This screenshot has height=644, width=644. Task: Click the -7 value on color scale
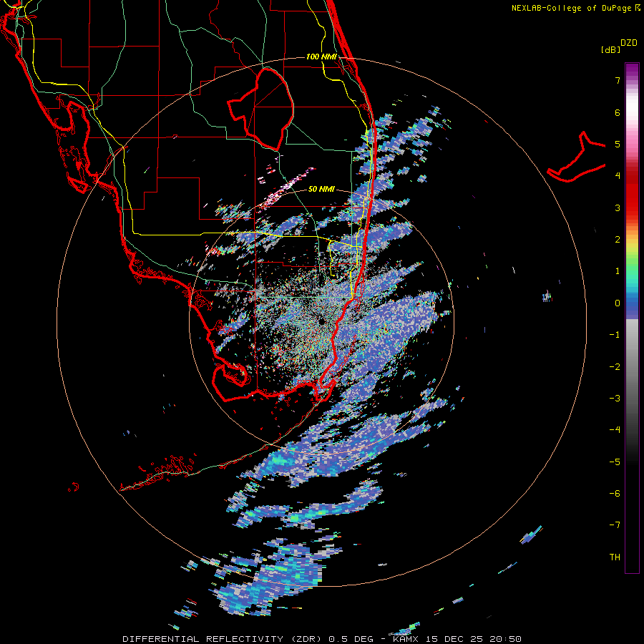615,525
